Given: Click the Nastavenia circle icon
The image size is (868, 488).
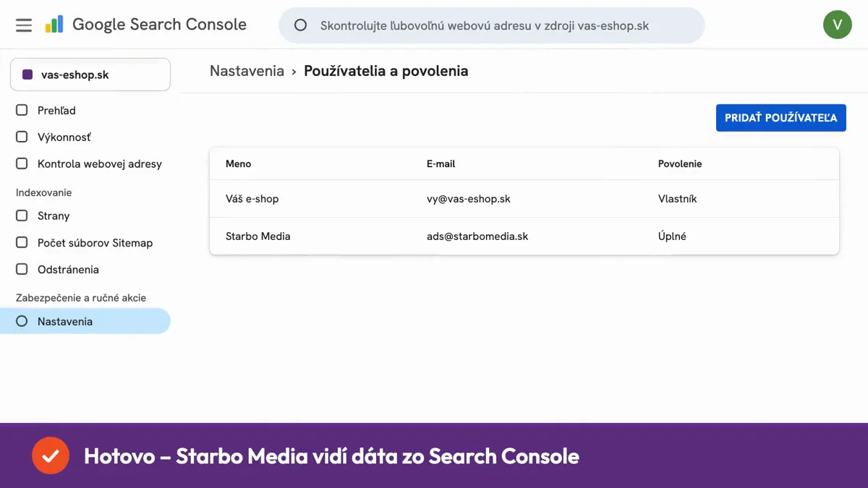Looking at the screenshot, I should click(x=22, y=321).
